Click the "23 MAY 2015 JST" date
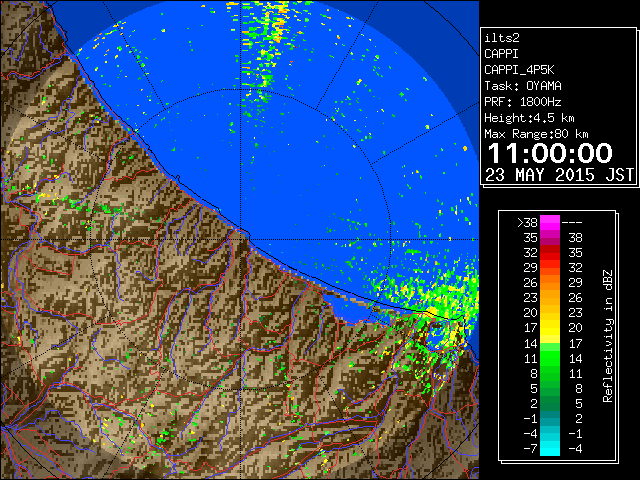This screenshot has width=640, height=480. click(x=559, y=175)
